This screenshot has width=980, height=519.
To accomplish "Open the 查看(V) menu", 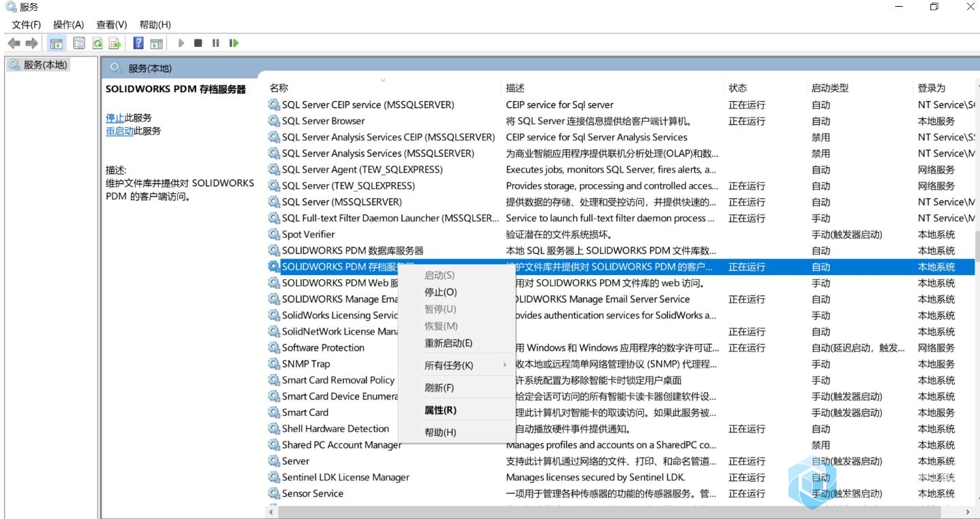I will pos(111,24).
